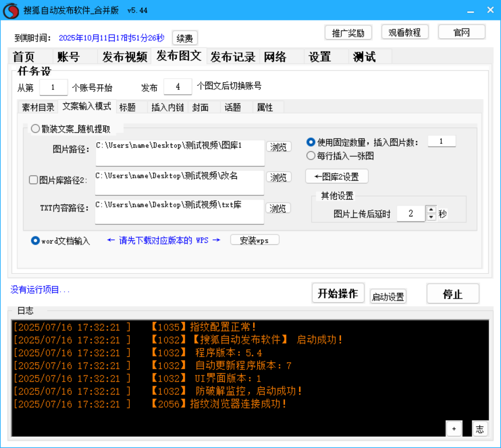Browse for 图片路径 folder
501x448 pixels.
(279, 147)
